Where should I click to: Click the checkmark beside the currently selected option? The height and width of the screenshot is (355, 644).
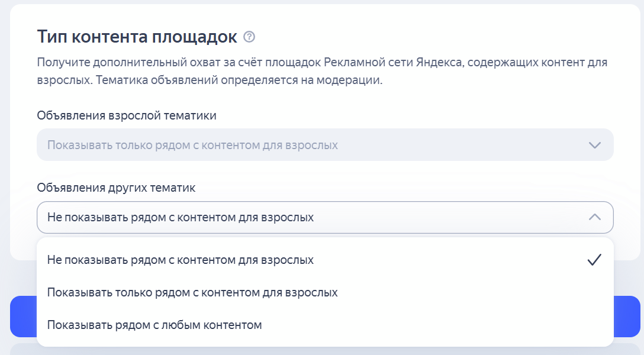coord(595,259)
